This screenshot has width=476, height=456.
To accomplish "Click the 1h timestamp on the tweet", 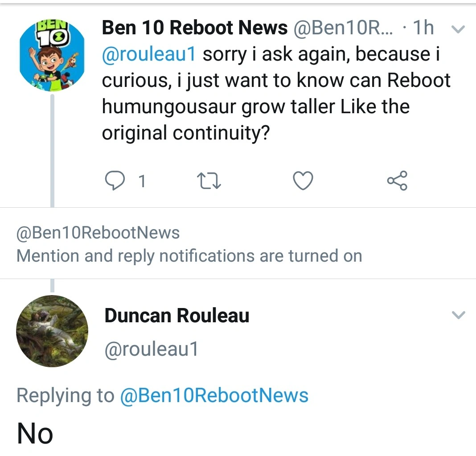I will tap(423, 28).
